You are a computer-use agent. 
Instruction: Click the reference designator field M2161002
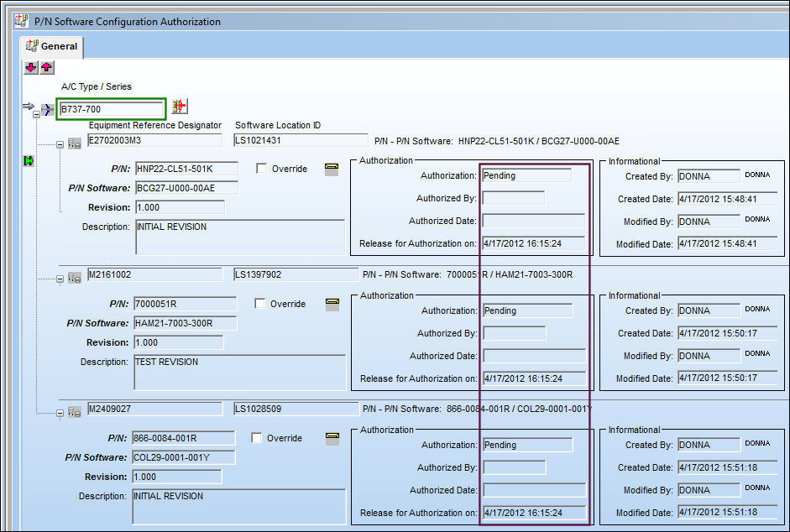pos(154,274)
